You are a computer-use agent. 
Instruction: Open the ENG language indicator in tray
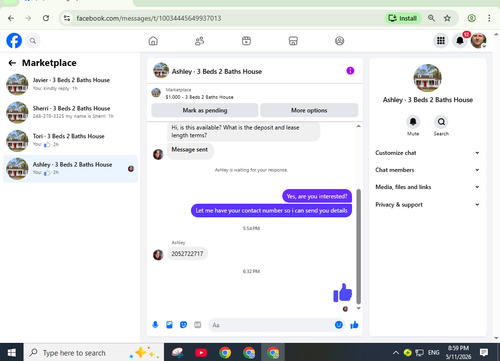coord(433,352)
